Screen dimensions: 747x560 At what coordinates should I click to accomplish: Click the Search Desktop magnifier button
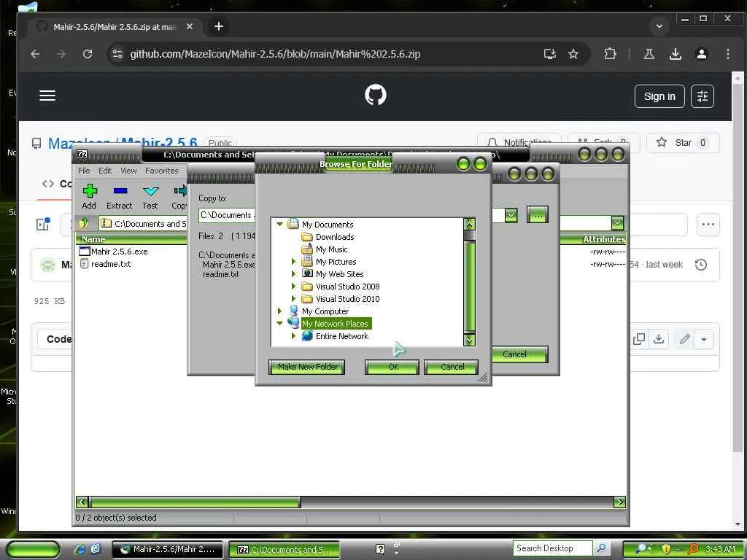[601, 548]
